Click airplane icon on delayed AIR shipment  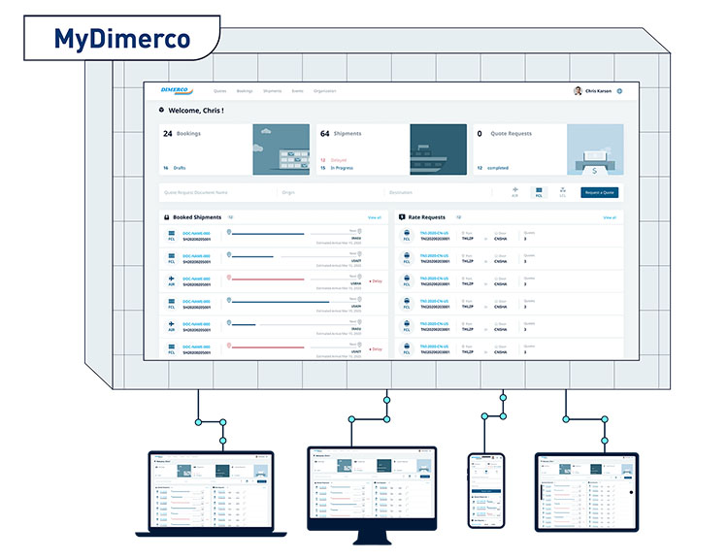pyautogui.click(x=171, y=280)
